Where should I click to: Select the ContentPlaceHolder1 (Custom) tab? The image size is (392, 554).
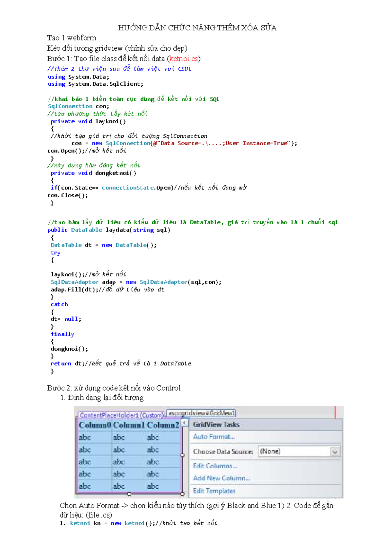point(121,415)
